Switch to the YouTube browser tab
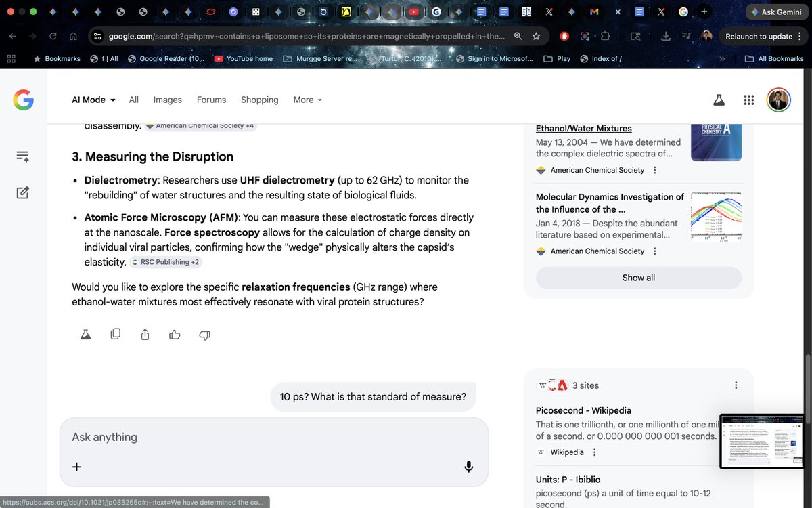The width and height of the screenshot is (812, 508). [413, 12]
